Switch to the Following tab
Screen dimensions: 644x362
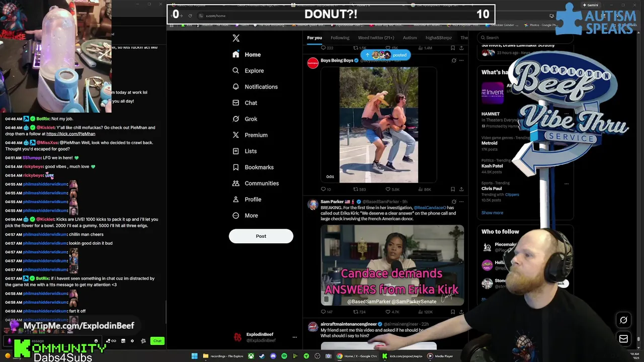340,38
